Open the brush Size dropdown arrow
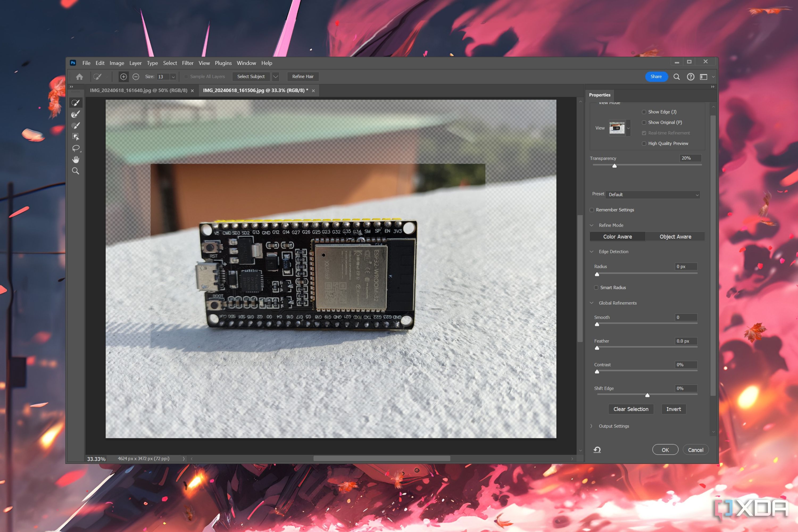Viewport: 798px width, 532px height. coord(173,77)
